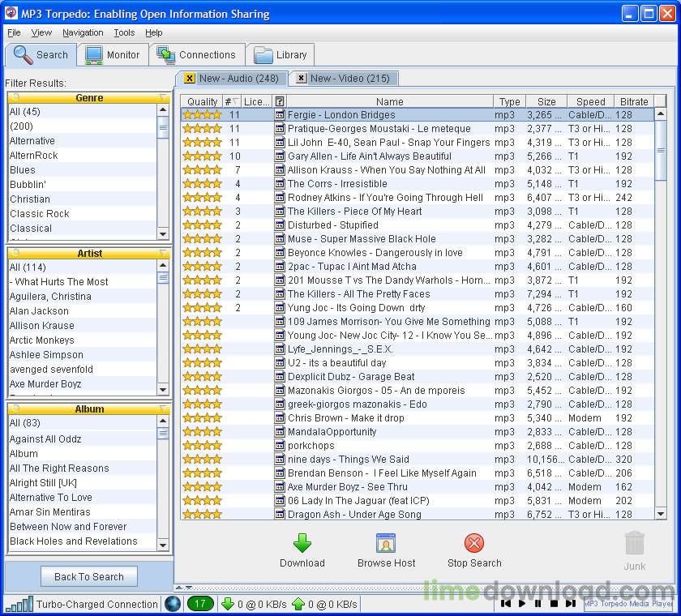The height and width of the screenshot is (616, 681).
Task: Collapse the Album filter panel arrow
Action: click(x=163, y=409)
